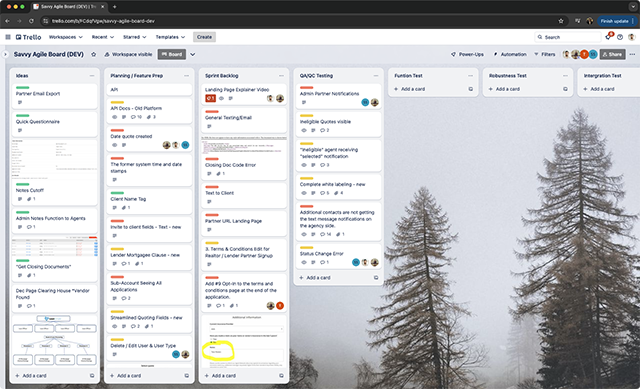Screen dimensions: 640x389
Task: Click green label on Partner Email Export card
Action: click(22, 87)
